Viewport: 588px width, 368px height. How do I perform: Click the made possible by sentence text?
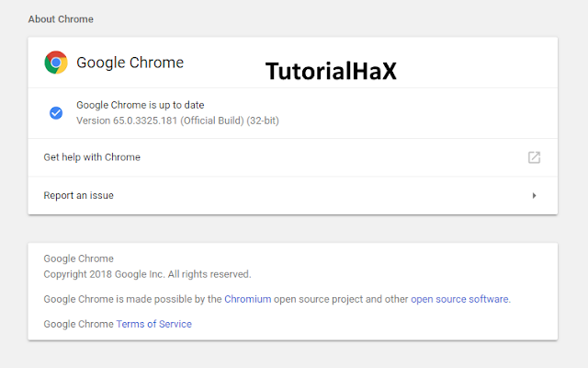pos(277,299)
